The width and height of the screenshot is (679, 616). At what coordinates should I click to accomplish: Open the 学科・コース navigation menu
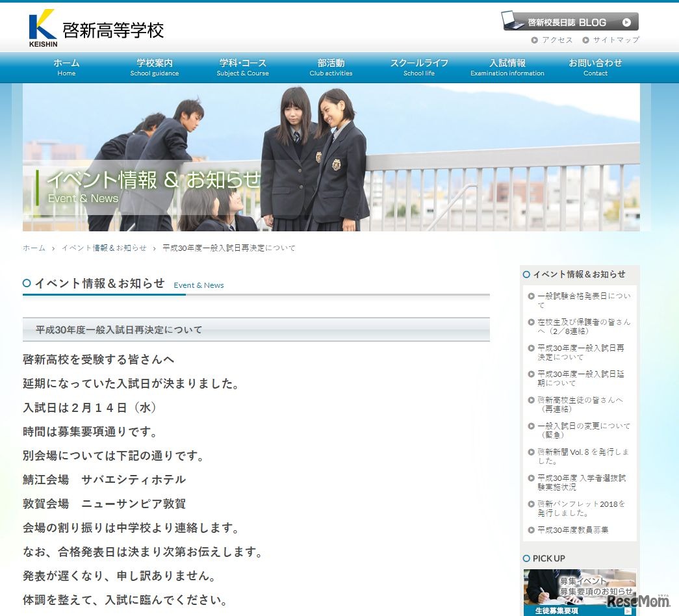(242, 67)
